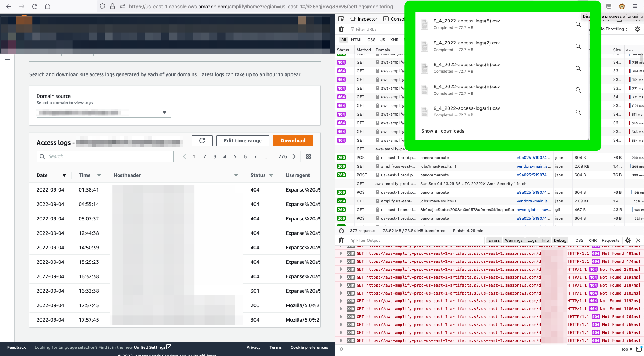Image resolution: width=644 pixels, height=356 pixels.
Task: Toggle the console CSS filter
Action: (x=579, y=240)
